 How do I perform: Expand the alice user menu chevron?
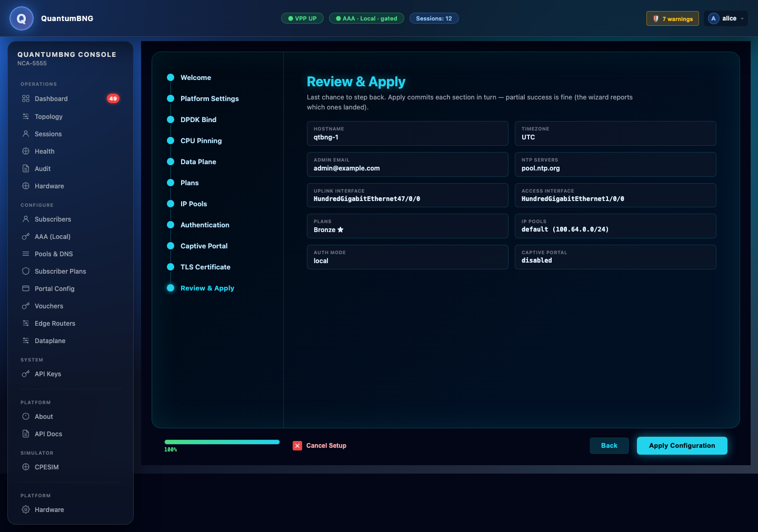point(742,18)
